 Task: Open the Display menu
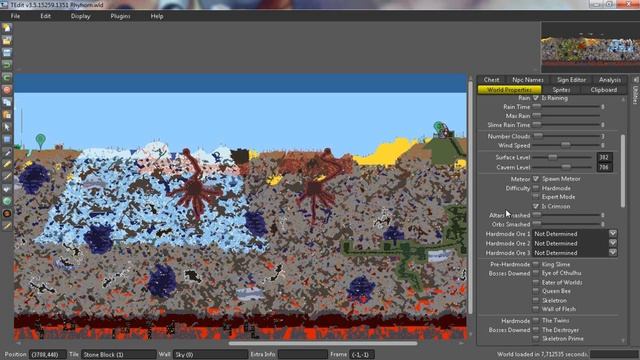[x=80, y=16]
